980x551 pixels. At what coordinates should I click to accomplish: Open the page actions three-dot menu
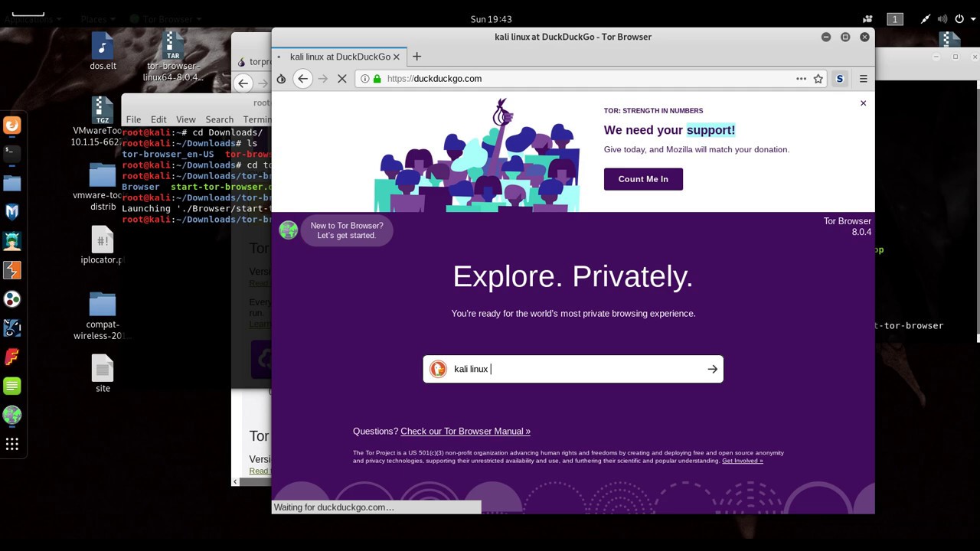click(801, 79)
